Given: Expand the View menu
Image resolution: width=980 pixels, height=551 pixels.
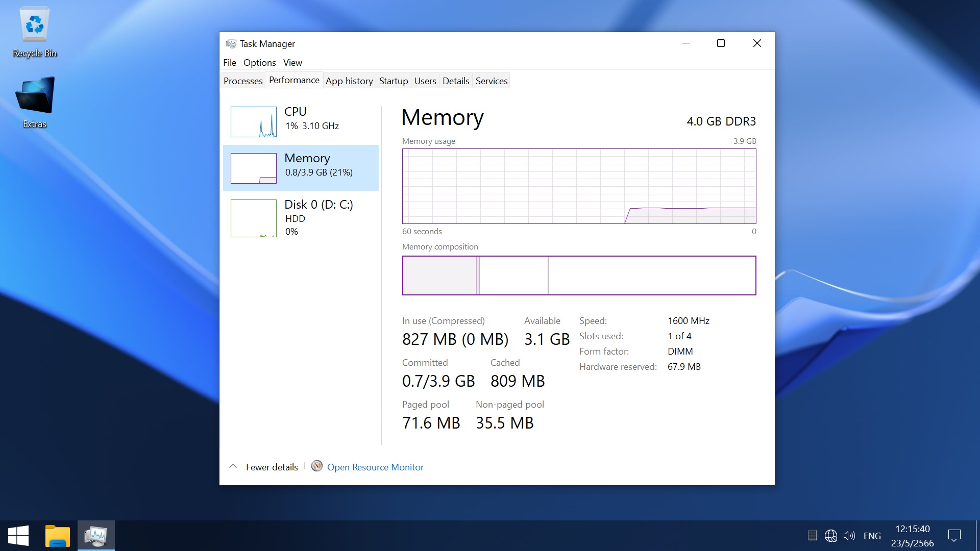Looking at the screenshot, I should (292, 63).
